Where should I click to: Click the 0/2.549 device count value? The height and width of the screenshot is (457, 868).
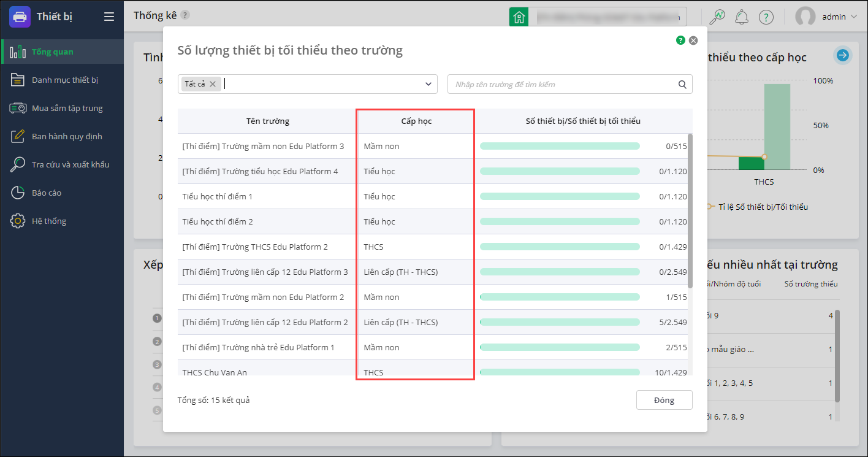pos(673,272)
